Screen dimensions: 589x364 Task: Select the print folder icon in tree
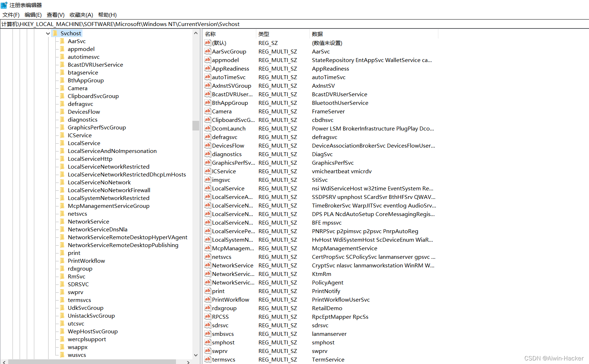click(63, 253)
